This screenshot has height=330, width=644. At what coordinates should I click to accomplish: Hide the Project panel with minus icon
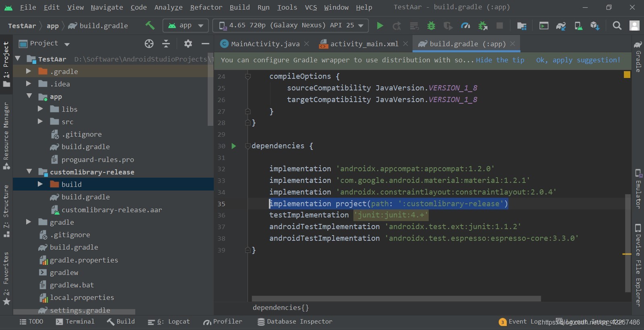[205, 43]
